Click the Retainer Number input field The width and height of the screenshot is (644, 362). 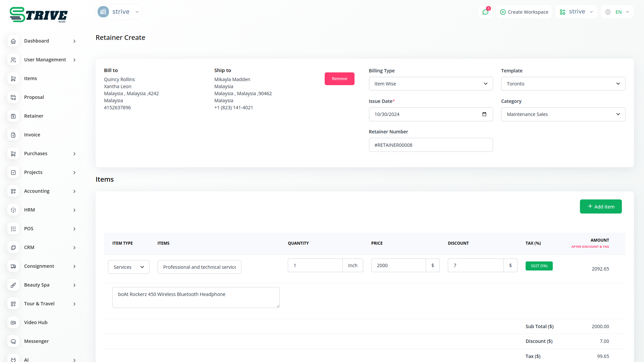coord(431,145)
